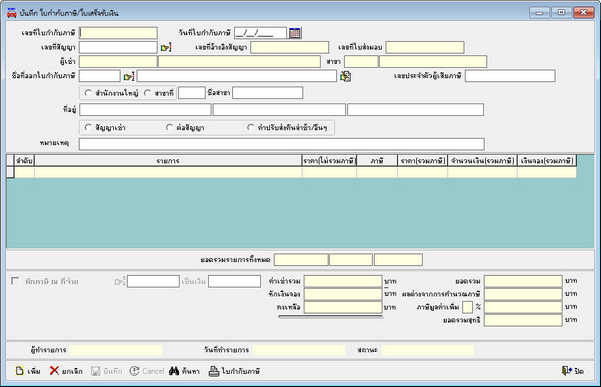Screen dimensions: 601x387
Task: Choose the ค่าปรับส่งคืนล่าช้า/อื่นๆ radio option
Action: click(x=250, y=127)
